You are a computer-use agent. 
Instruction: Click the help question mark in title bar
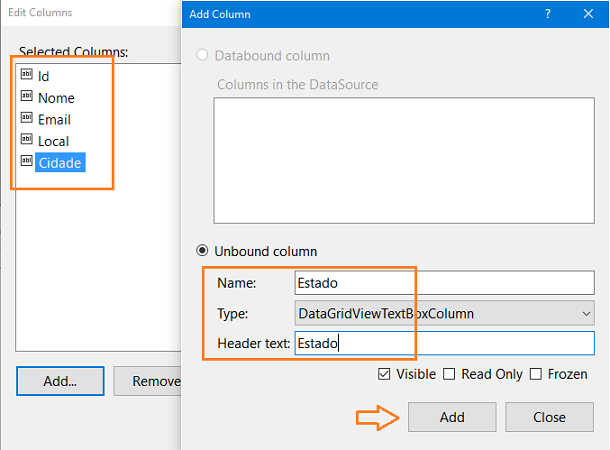pyautogui.click(x=547, y=15)
